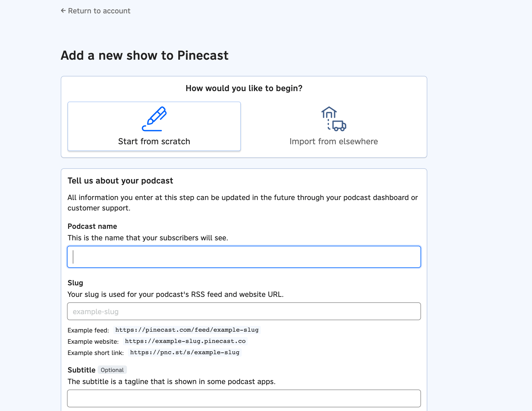Click the 'Start from scratch' label text
This screenshot has height=411, width=532.
tap(154, 141)
